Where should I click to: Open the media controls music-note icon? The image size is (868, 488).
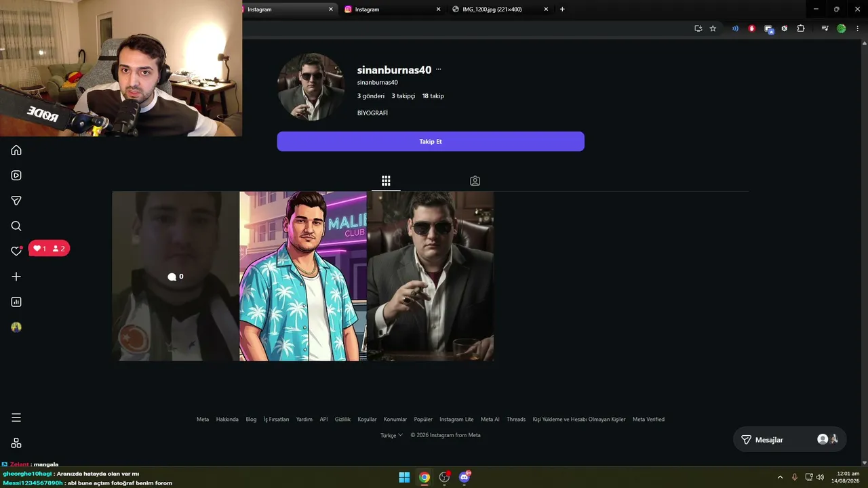825,28
